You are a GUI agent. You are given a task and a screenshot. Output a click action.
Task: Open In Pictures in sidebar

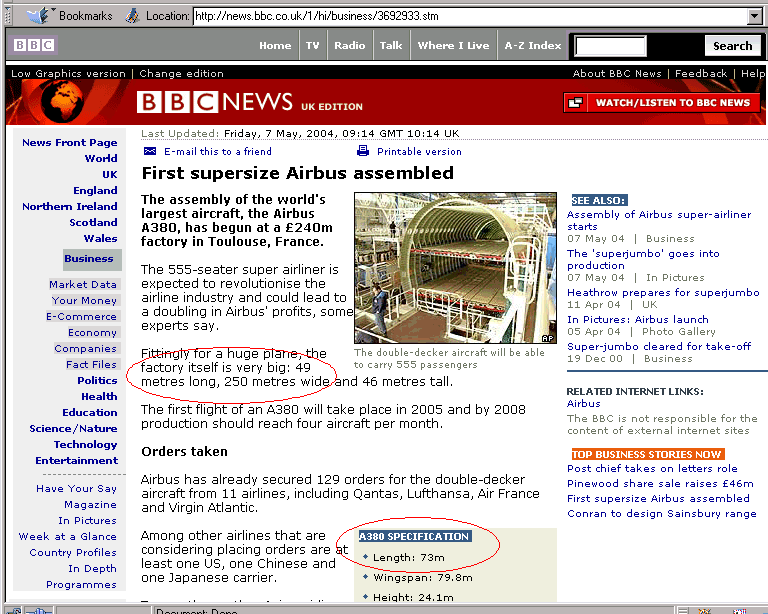point(87,521)
